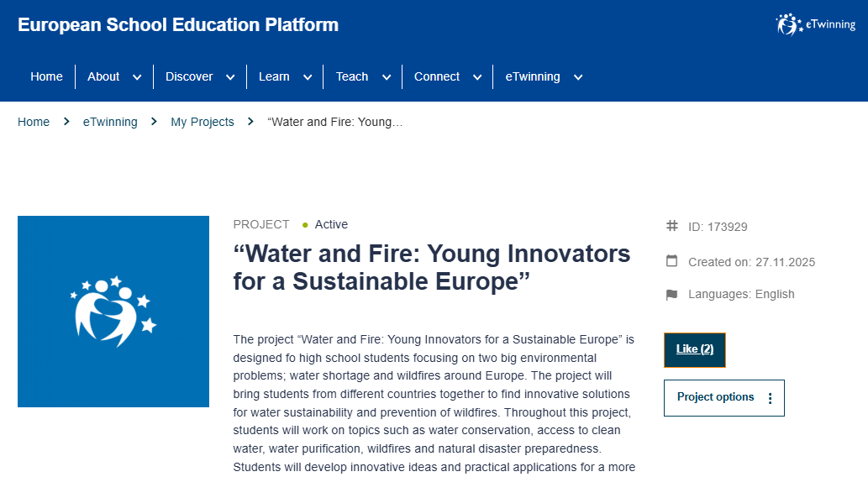Viewport: 868px width, 477px height.
Task: Click the breadcrumb arrow after My Projects
Action: pos(250,122)
